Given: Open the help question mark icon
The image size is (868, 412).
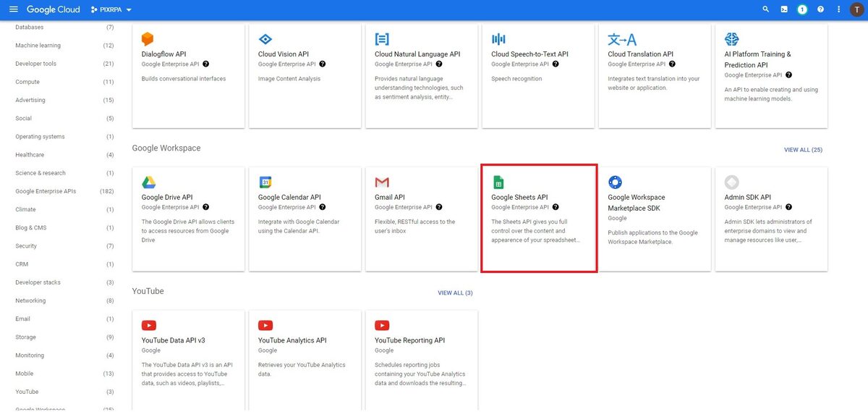Looking at the screenshot, I should point(820,9).
